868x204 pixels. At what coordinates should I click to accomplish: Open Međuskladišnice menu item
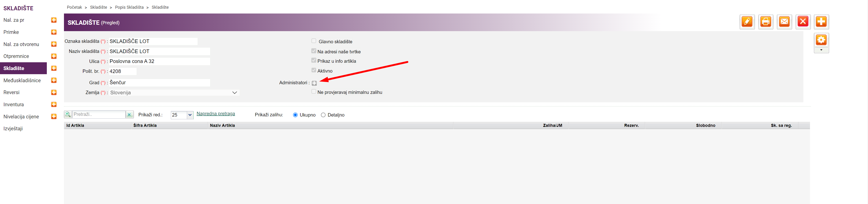[x=22, y=80]
